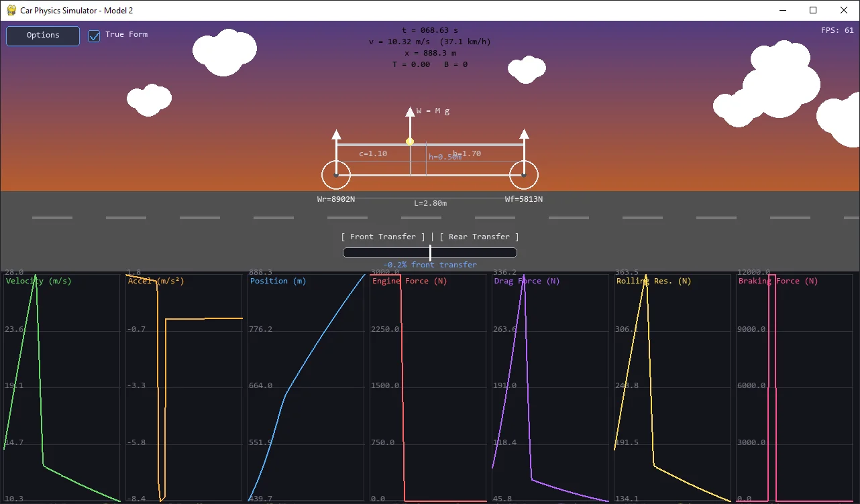This screenshot has width=860, height=504.
Task: Click the rear axle force arrow tip
Action: tap(336, 135)
